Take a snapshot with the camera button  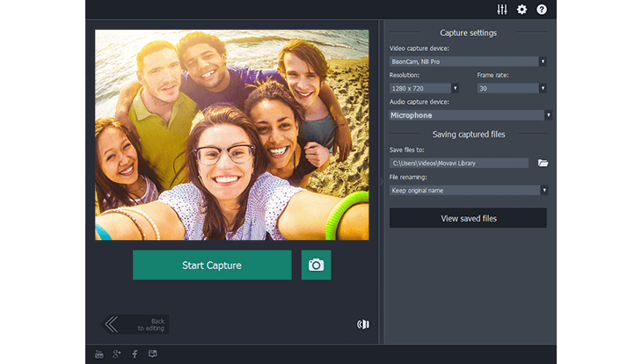click(316, 265)
